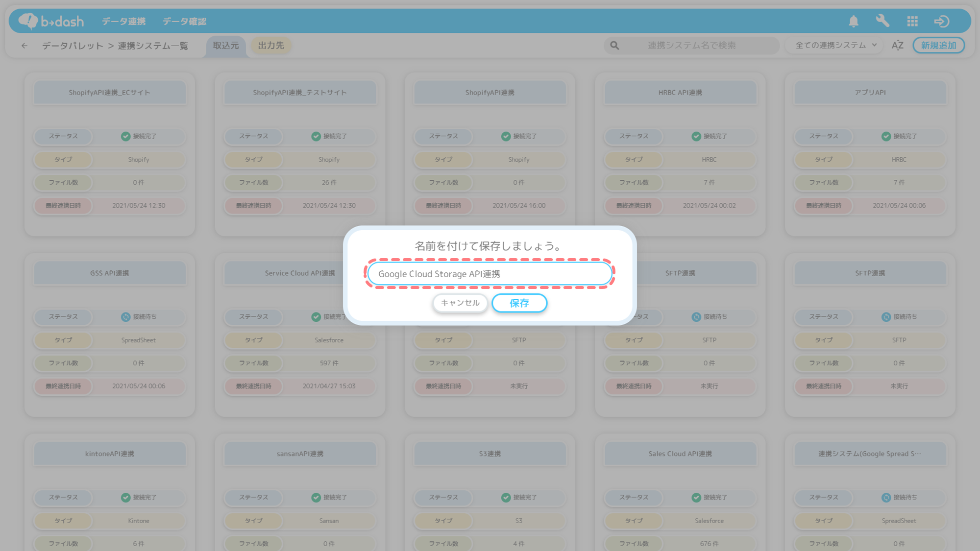Open the 連携システム(Google Spread S… card title

coord(870,454)
